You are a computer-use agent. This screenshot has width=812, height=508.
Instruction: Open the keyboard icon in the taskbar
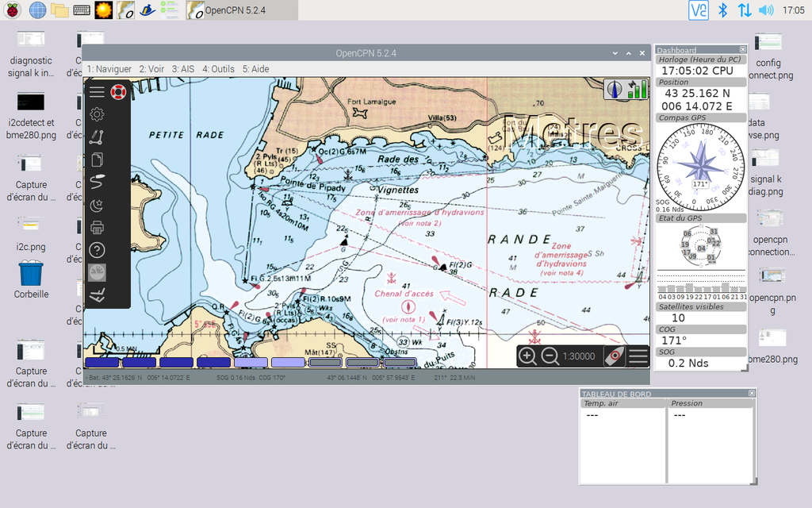82,10
